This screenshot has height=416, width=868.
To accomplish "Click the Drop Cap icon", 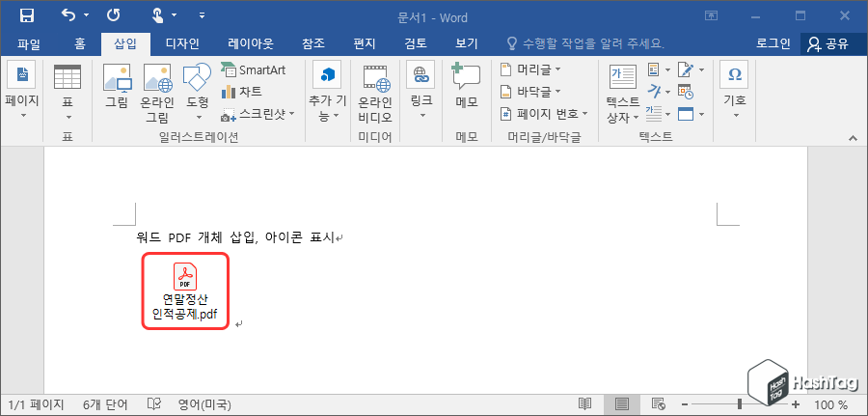I will (x=655, y=114).
